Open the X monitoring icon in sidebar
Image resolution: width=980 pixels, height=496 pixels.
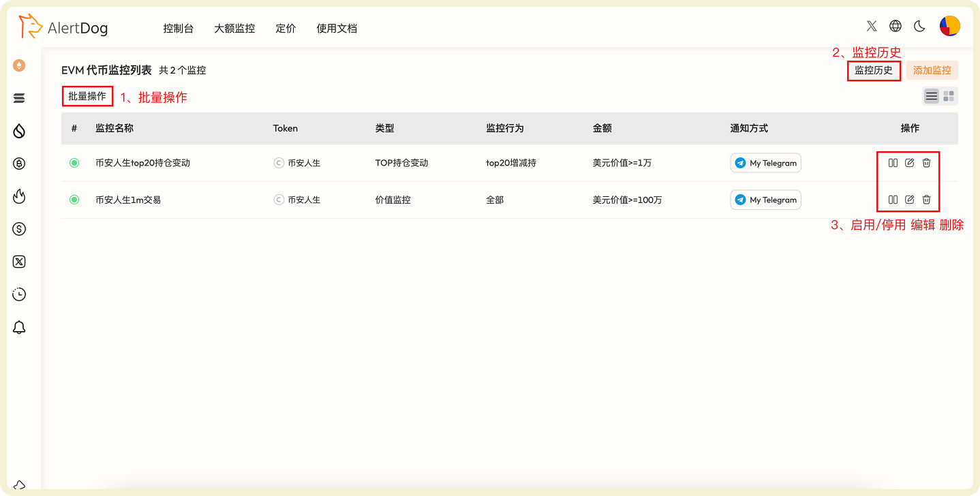point(19,262)
